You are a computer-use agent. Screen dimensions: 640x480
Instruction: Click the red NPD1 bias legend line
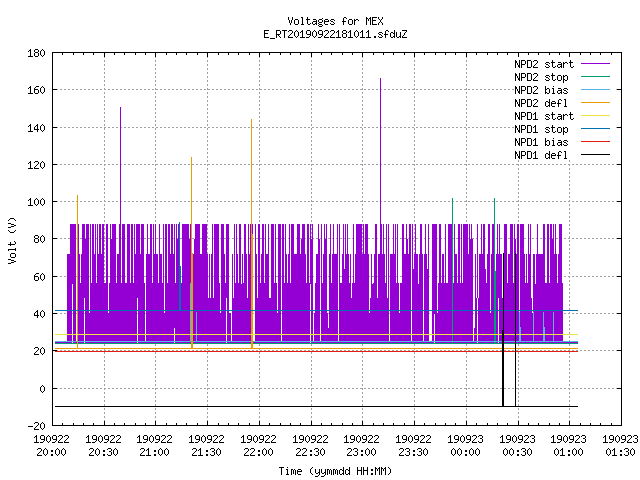click(x=595, y=141)
